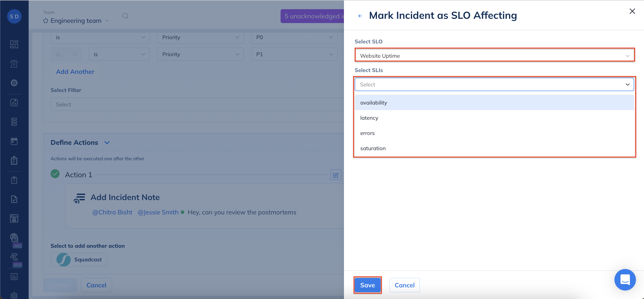
Task: Open the chat support bubble
Action: pyautogui.click(x=625, y=279)
